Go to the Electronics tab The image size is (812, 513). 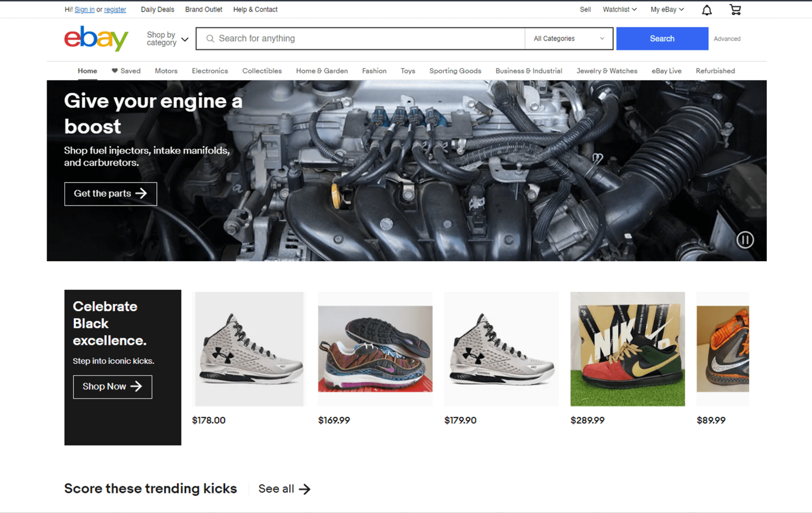pyautogui.click(x=210, y=71)
